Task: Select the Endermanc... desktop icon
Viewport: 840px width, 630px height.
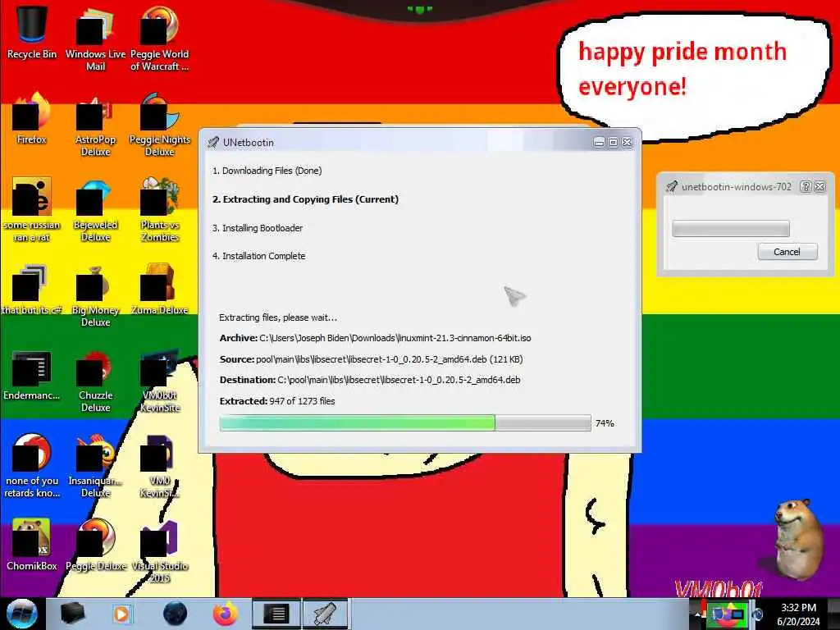Action: 32,374
